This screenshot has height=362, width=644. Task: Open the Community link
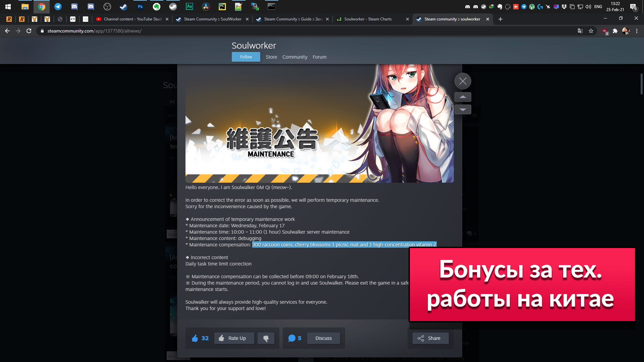click(295, 57)
